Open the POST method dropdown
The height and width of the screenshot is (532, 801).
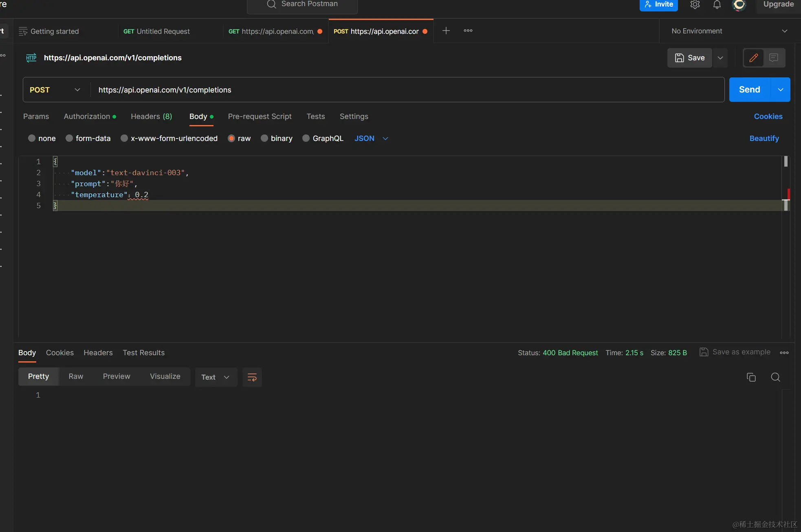click(55, 90)
